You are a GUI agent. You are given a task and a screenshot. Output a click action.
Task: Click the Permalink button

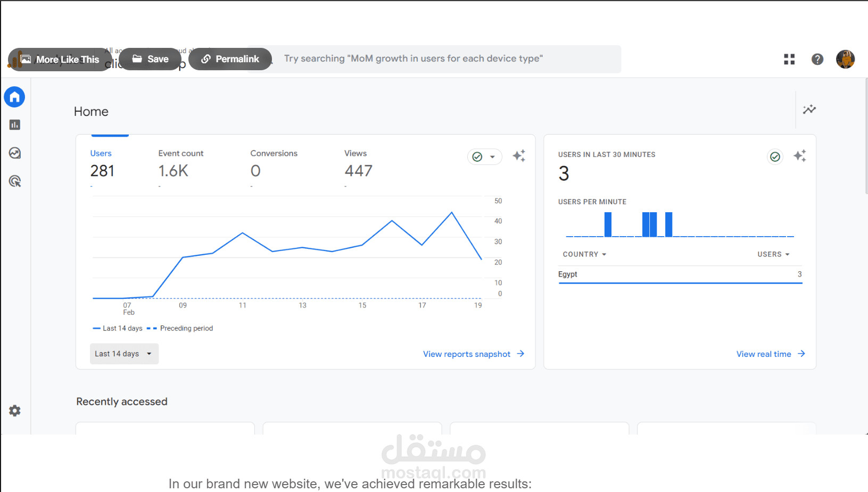(x=230, y=59)
